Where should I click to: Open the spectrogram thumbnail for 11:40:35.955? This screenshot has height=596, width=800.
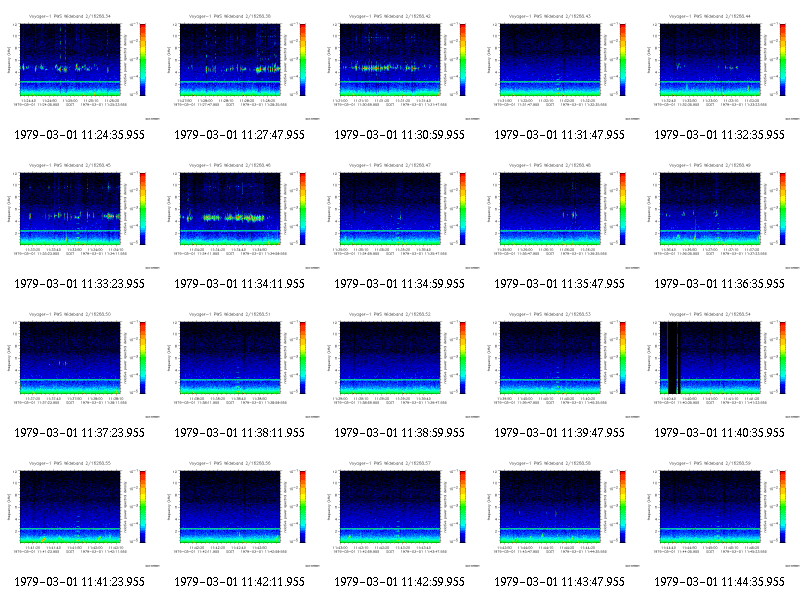point(720,364)
